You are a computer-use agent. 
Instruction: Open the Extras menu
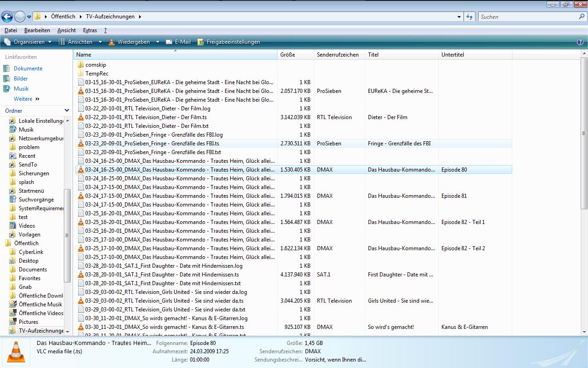[x=90, y=30]
